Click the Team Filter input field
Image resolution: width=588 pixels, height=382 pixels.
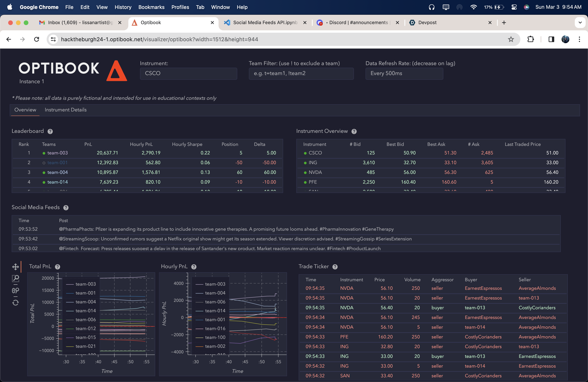click(301, 73)
